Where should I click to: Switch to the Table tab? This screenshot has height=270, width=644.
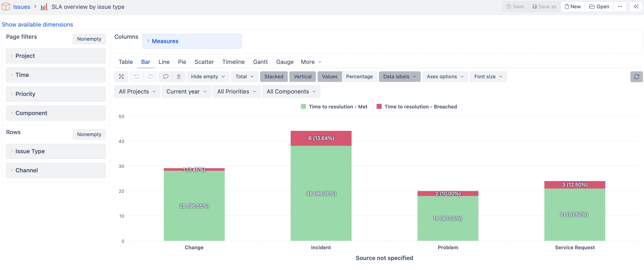pos(126,62)
